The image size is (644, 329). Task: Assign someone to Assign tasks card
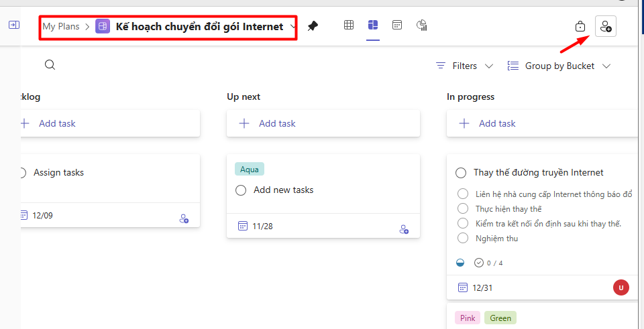point(184,218)
